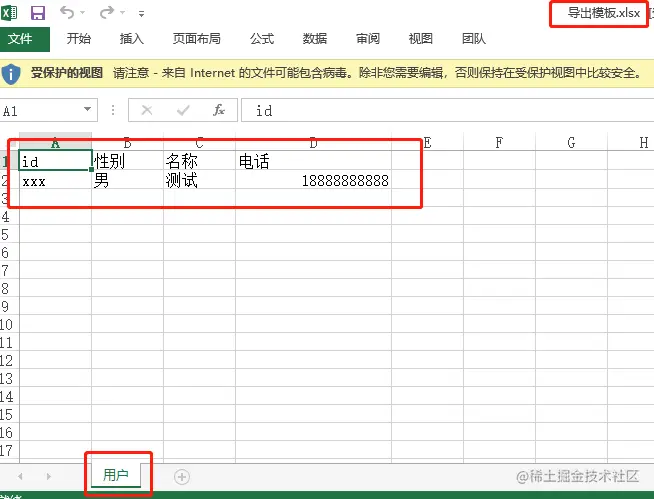Save the workbook with the floppy disk icon

click(38, 13)
